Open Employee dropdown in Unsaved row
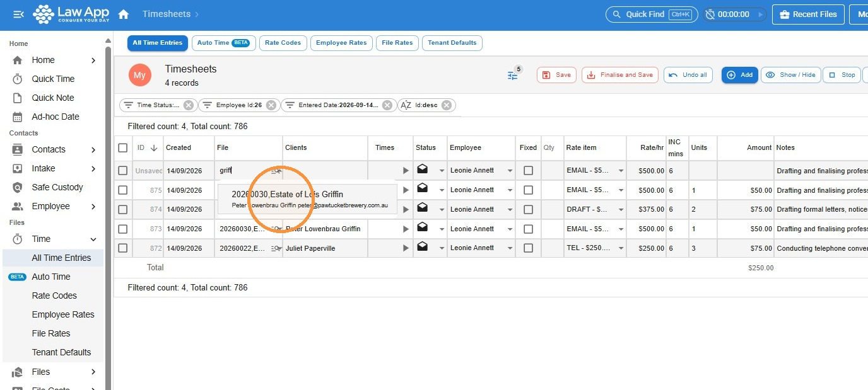 [509, 171]
